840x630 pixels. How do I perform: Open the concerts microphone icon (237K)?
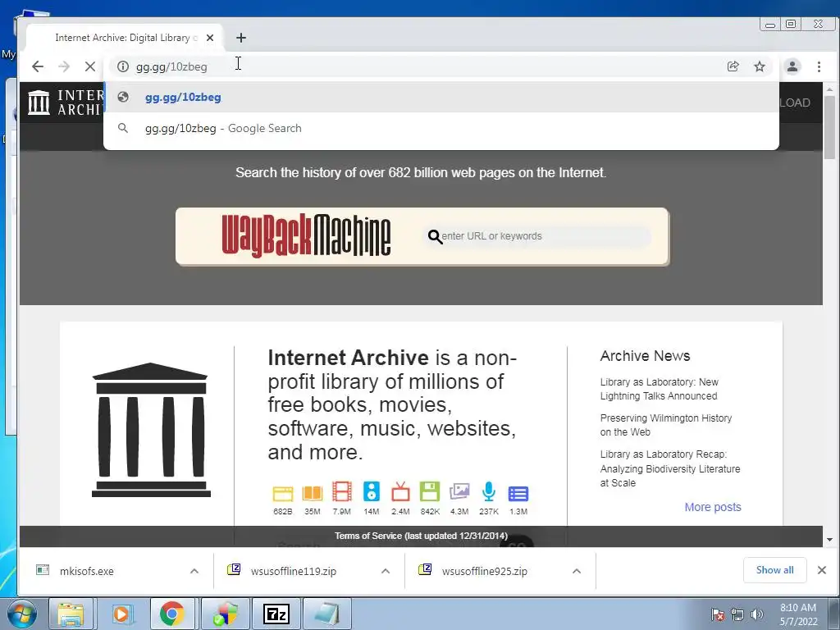pos(489,492)
